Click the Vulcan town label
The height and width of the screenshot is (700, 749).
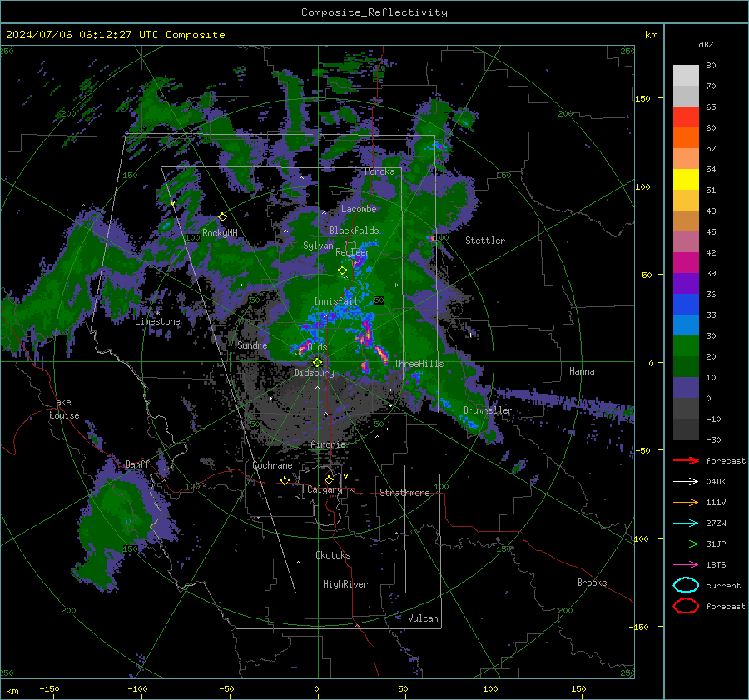[424, 618]
